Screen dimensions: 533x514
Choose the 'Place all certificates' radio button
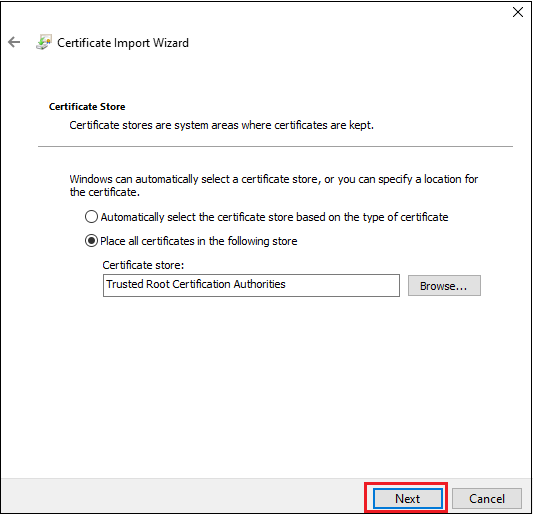[x=91, y=241]
